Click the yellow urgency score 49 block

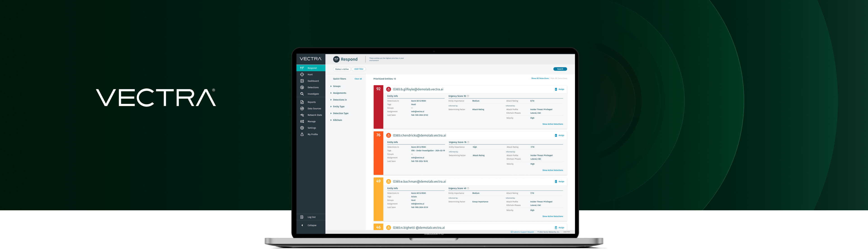[378, 199]
